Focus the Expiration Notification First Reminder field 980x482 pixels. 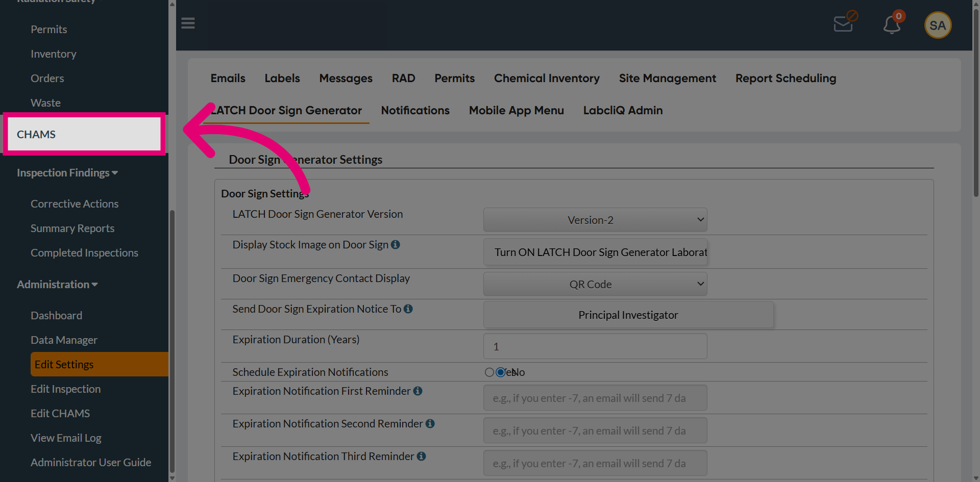point(595,398)
